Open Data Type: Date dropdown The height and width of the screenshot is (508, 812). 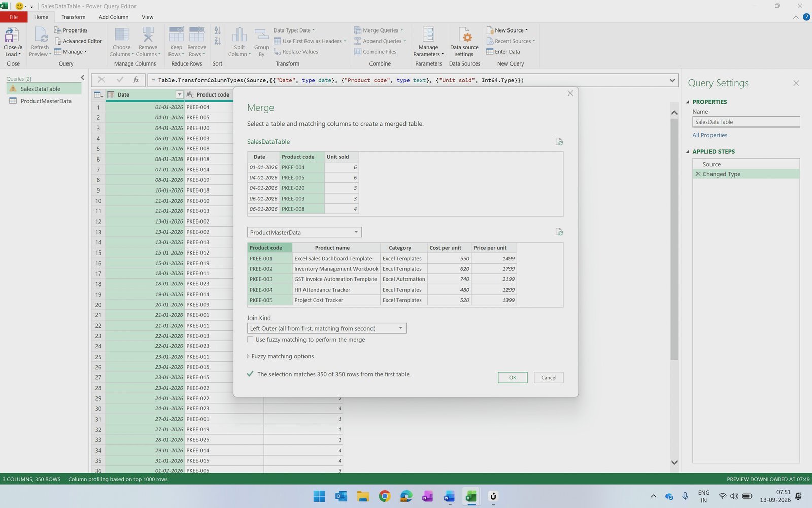tap(294, 30)
